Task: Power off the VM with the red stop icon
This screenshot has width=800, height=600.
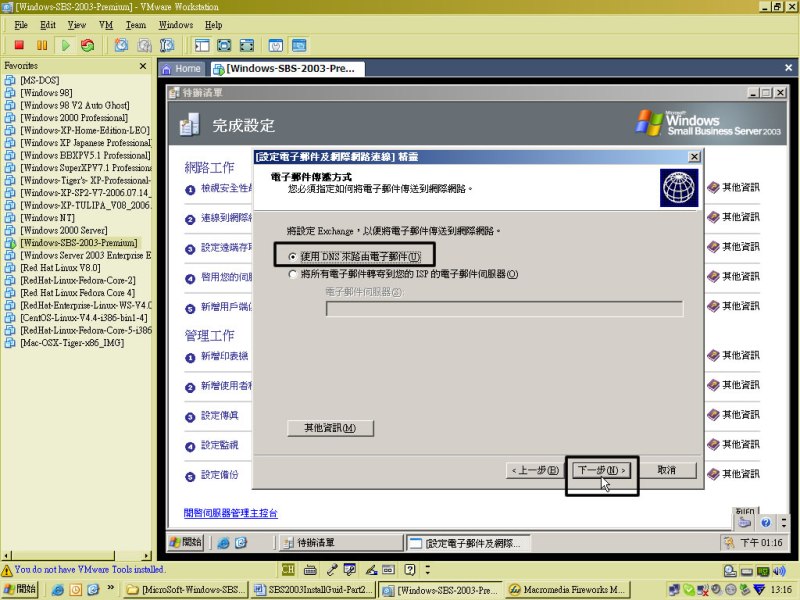Action: click(19, 45)
